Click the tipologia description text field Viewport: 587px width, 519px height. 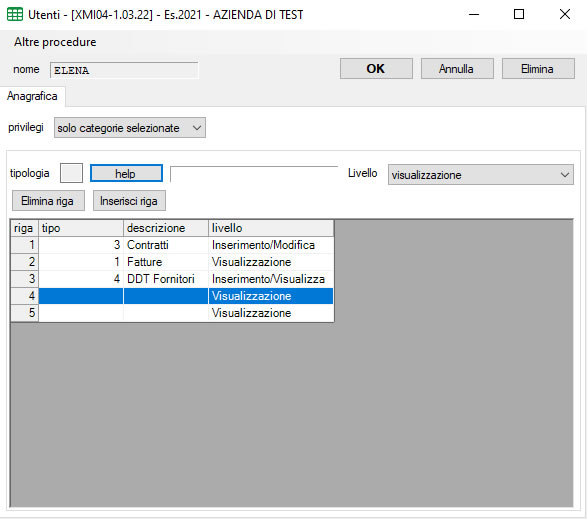[254, 174]
